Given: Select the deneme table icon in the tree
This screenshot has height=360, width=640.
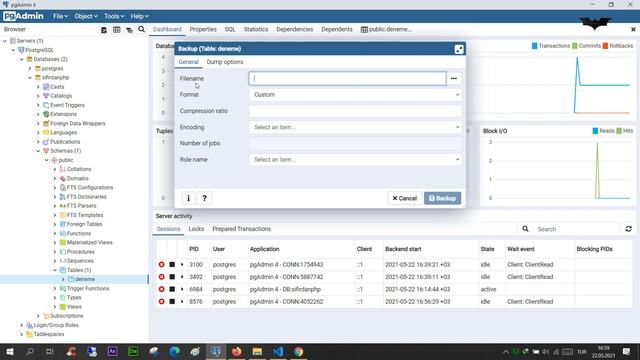Looking at the screenshot, I should coord(71,279).
